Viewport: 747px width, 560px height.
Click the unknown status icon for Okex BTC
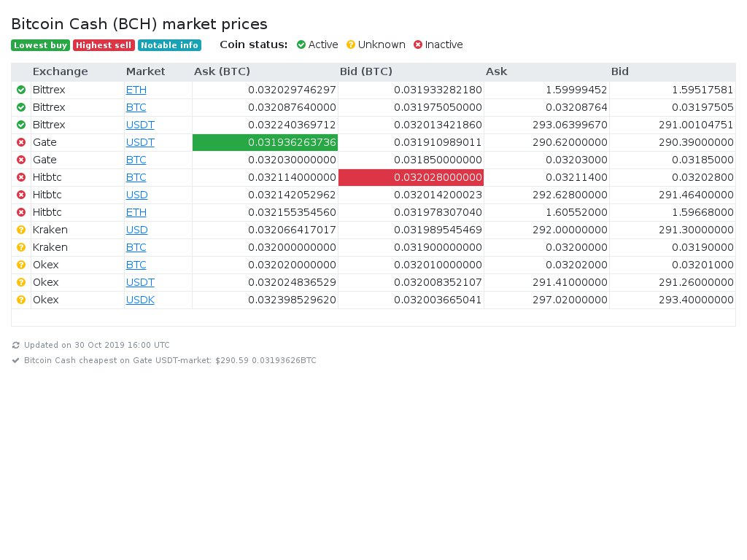(x=21, y=265)
